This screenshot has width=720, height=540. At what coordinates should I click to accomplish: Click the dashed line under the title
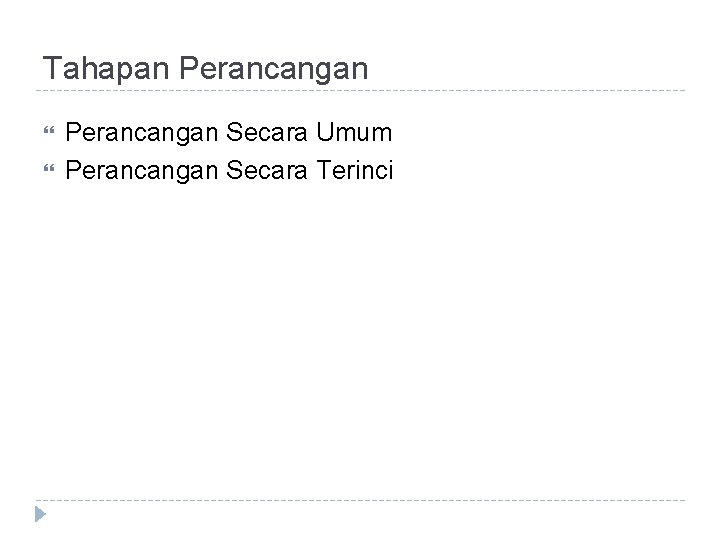pyautogui.click(x=360, y=90)
